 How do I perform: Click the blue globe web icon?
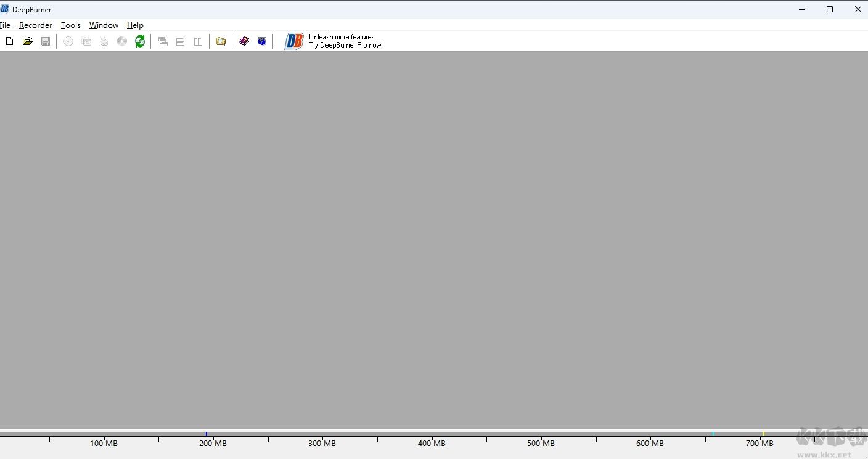pyautogui.click(x=262, y=41)
